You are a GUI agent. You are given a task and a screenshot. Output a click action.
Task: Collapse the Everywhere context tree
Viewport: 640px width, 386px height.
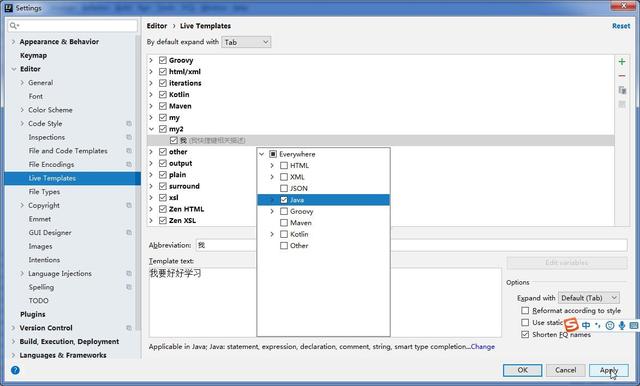tap(262, 154)
